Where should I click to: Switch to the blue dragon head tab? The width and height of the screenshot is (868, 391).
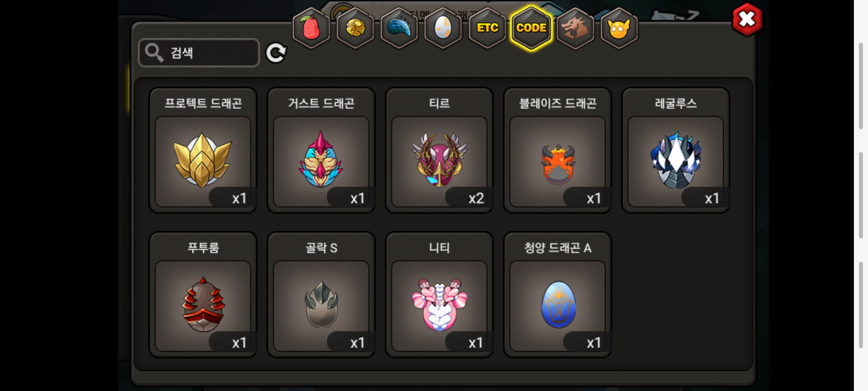[x=399, y=28]
